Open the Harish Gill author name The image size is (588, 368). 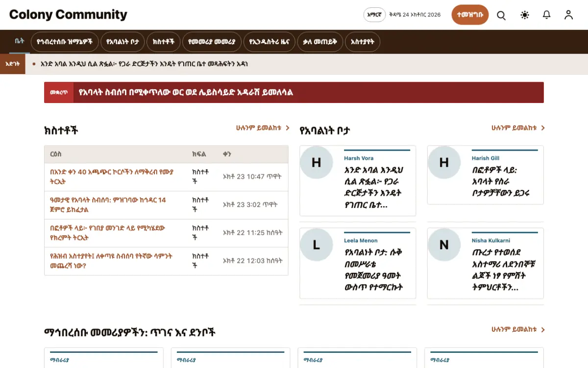[486, 158]
